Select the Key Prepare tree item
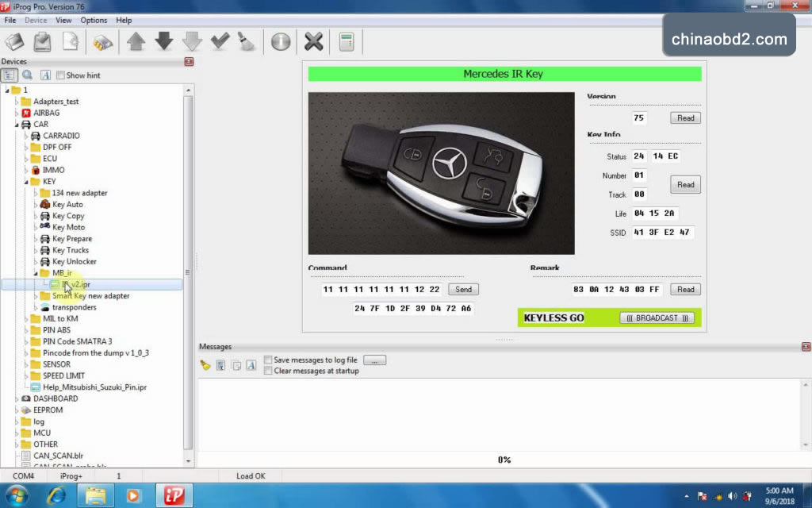Image resolution: width=812 pixels, height=508 pixels. coord(72,238)
